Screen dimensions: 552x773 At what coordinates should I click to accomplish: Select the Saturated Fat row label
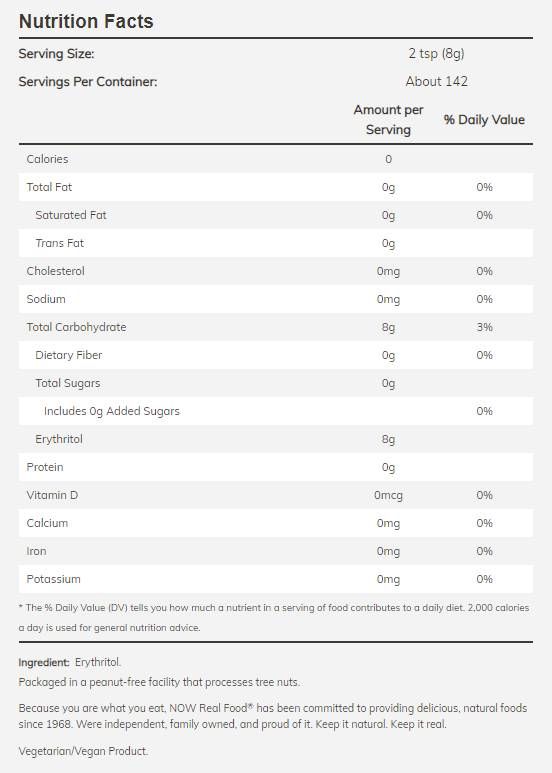pyautogui.click(x=70, y=215)
